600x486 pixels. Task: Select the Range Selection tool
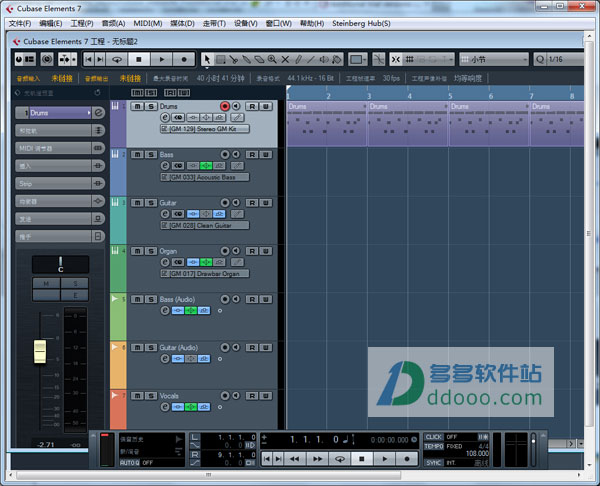pyautogui.click(x=220, y=59)
